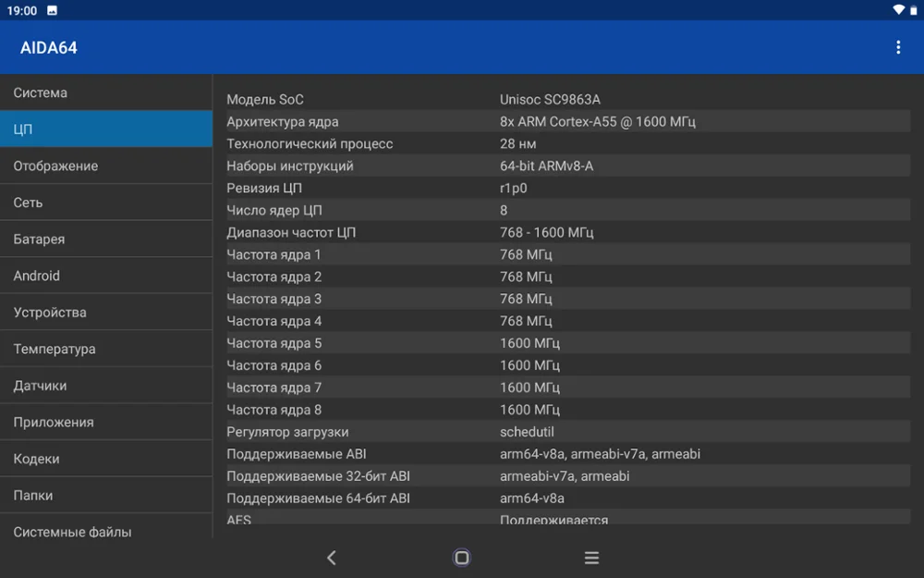Select the Модель SoC row
This screenshot has height=578, width=924.
click(x=568, y=99)
